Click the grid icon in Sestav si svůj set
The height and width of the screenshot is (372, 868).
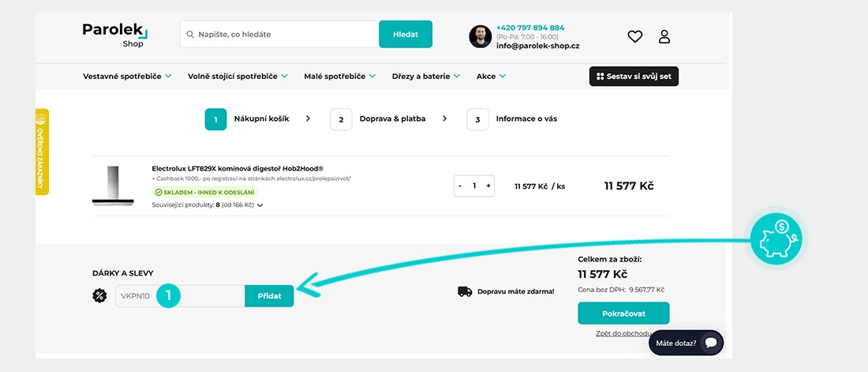click(x=600, y=77)
